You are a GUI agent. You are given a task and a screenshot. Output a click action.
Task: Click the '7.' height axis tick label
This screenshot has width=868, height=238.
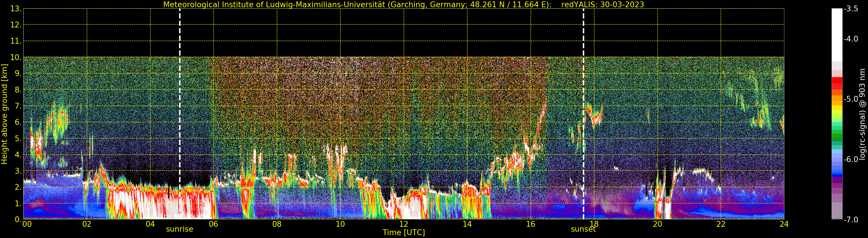point(18,106)
